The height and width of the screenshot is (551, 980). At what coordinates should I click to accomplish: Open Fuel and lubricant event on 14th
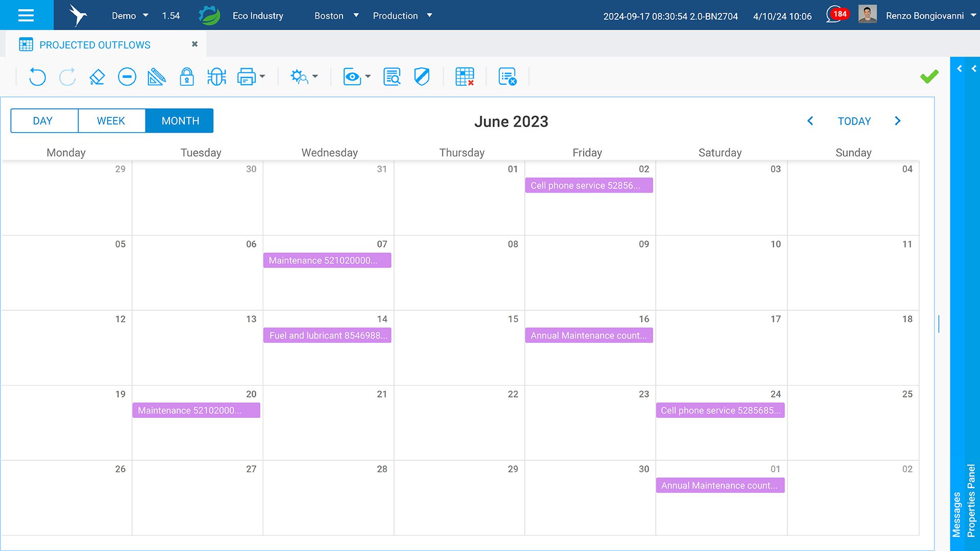click(328, 336)
